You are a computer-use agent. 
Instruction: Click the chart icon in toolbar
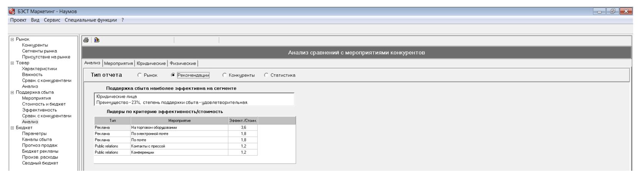point(97,40)
